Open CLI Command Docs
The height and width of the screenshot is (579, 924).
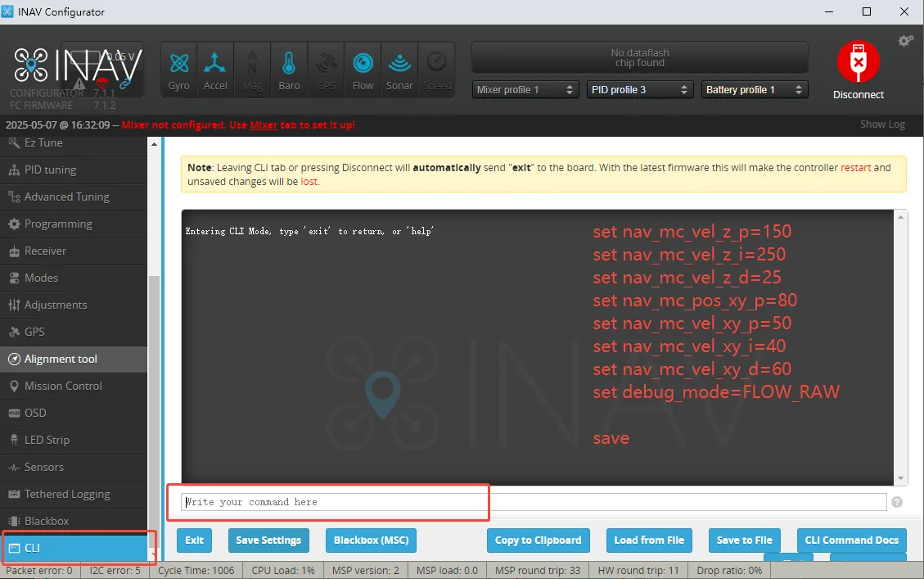[x=851, y=540]
